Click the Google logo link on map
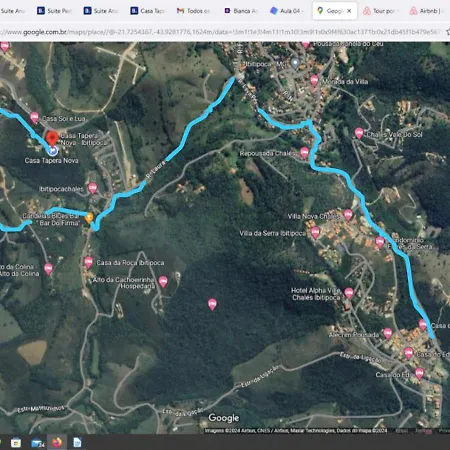Image resolution: width=450 pixels, height=450 pixels. (x=224, y=418)
